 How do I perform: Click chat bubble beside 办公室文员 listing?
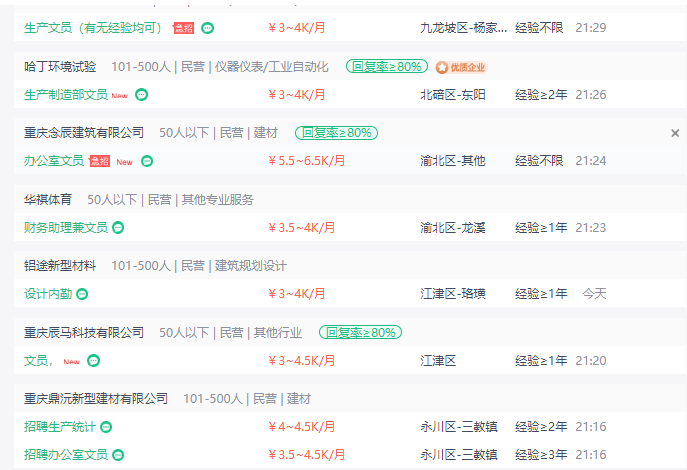coord(147,161)
